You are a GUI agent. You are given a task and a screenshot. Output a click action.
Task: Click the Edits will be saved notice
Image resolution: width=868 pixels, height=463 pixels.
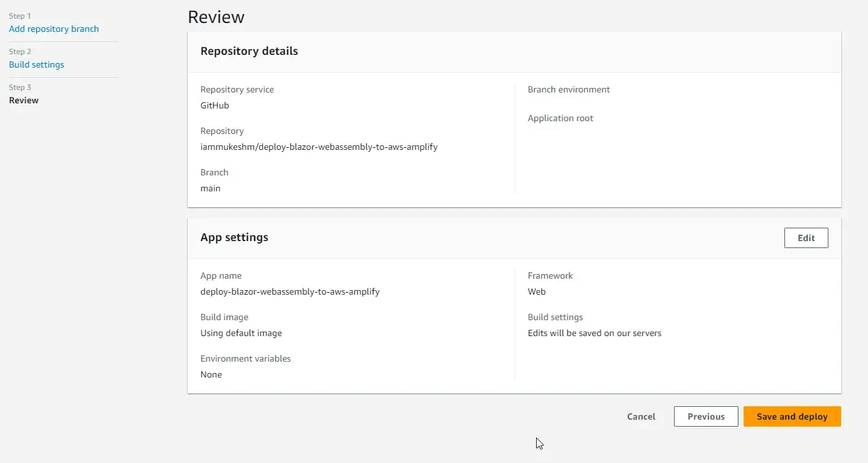[594, 333]
